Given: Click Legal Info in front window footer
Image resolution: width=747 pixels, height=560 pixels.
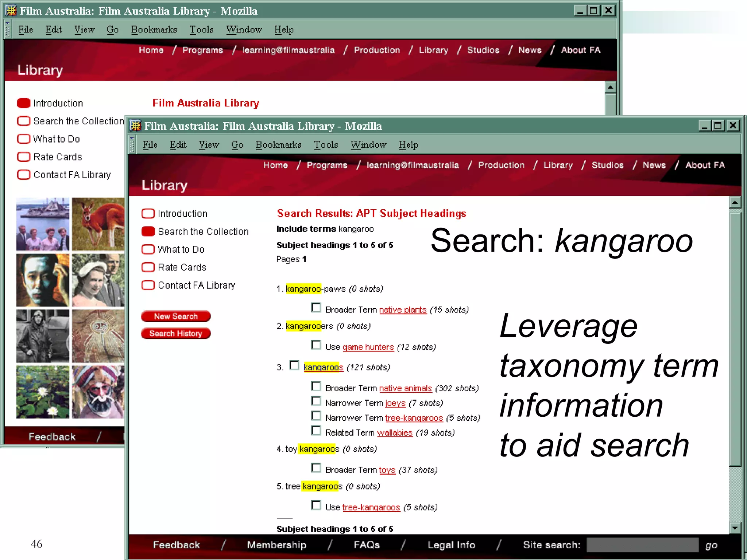Looking at the screenshot, I should [x=451, y=545].
